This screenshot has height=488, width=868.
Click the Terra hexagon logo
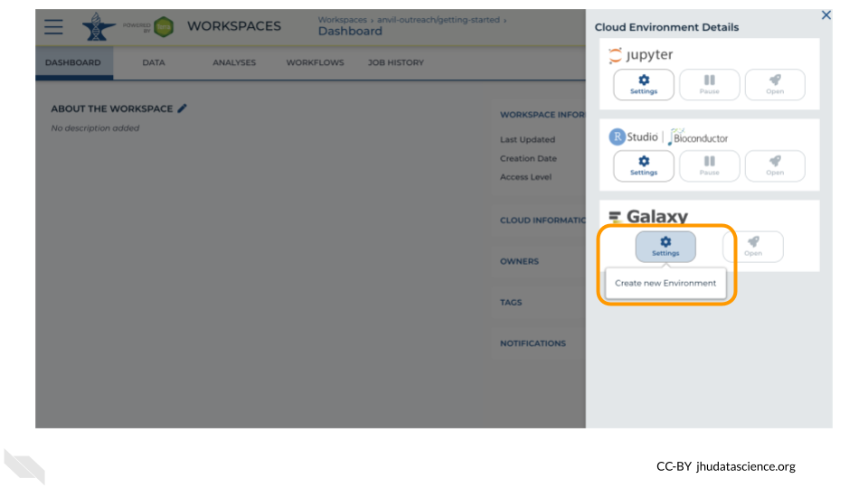[164, 26]
